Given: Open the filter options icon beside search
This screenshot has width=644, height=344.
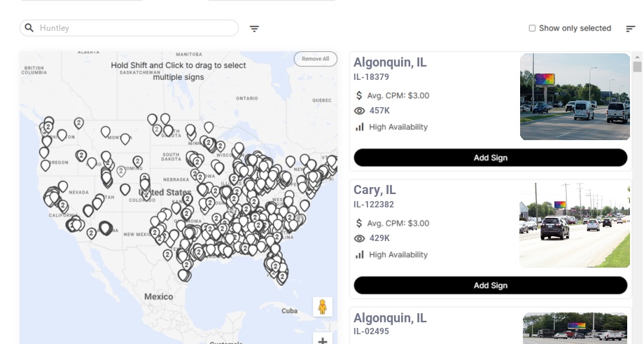Looking at the screenshot, I should pos(255,29).
